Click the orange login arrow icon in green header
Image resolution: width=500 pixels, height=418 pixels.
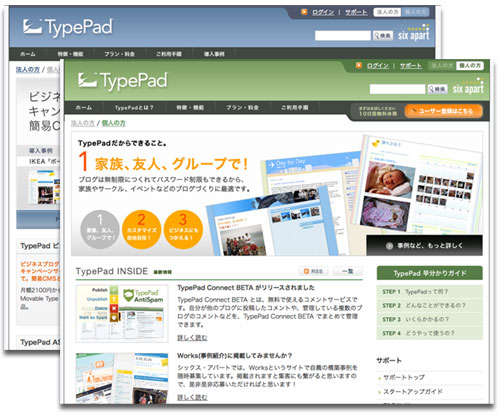pyautogui.click(x=359, y=65)
